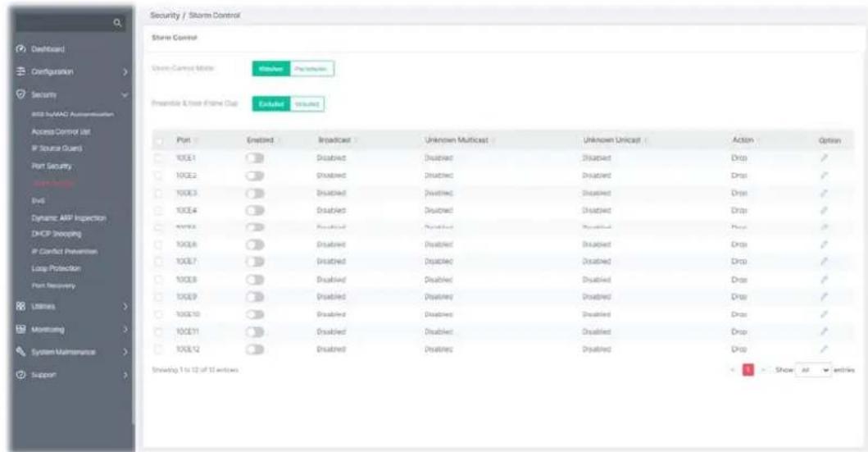Image resolution: width=868 pixels, height=452 pixels.
Task: Switch on the 10GE10 Enabled toggle
Action: click(255, 314)
